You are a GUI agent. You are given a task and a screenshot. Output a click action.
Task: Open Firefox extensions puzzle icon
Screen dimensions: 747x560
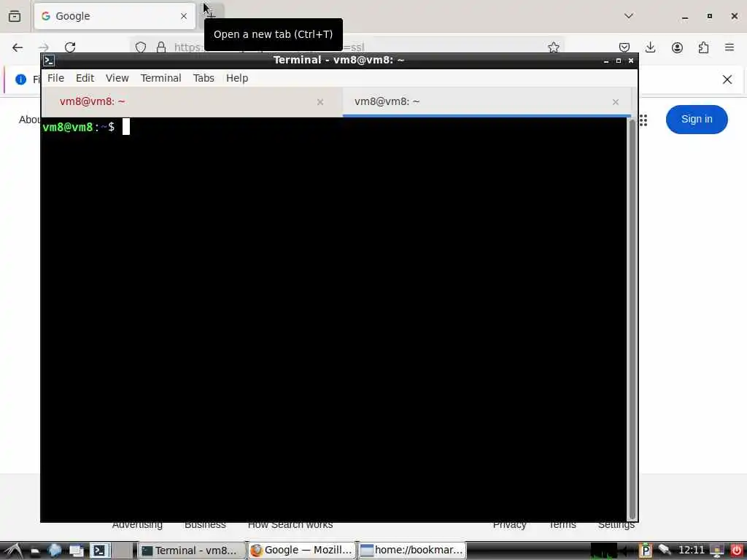click(703, 47)
